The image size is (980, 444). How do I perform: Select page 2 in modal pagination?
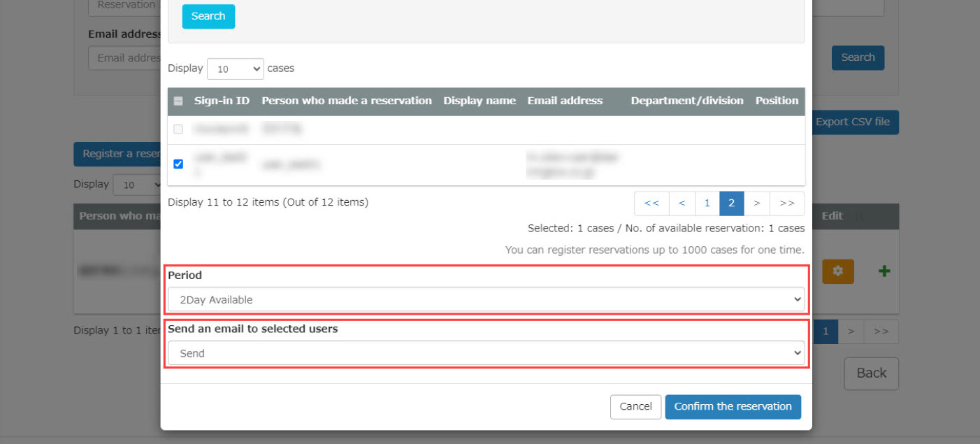[731, 203]
